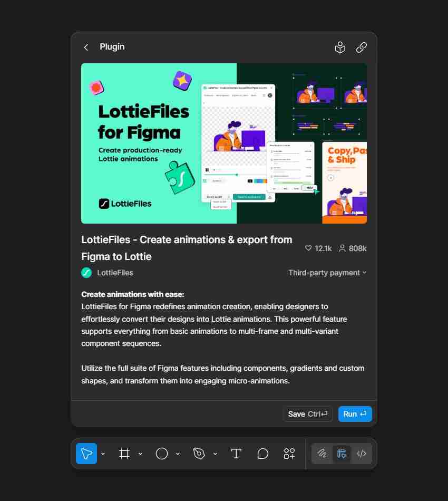Copy the plugin link icon
Image resolution: width=448 pixels, height=501 pixels.
coord(361,47)
